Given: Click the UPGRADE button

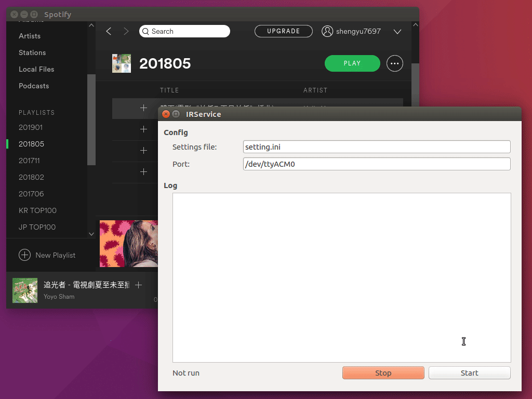Looking at the screenshot, I should click(x=283, y=31).
